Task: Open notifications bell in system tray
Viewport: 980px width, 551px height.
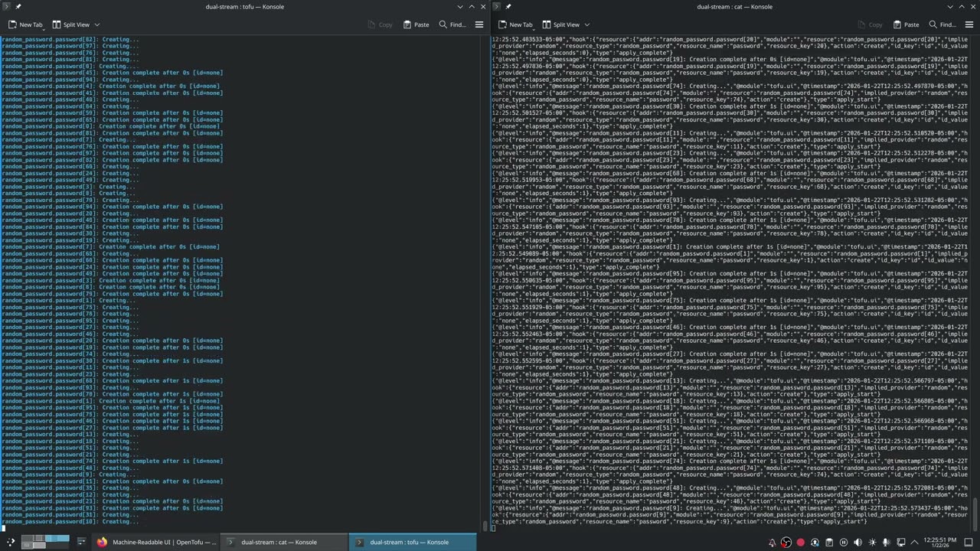Action: 772,542
